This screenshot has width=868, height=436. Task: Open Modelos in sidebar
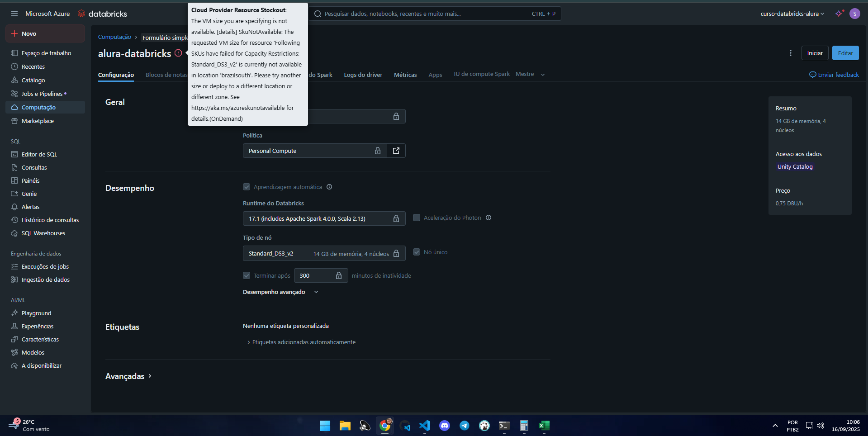[x=45, y=352]
